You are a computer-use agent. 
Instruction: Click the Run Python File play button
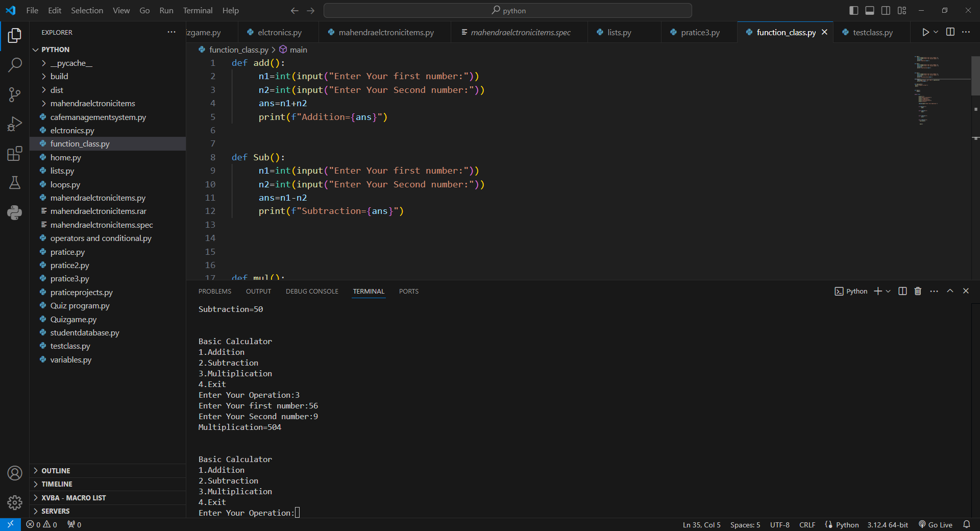(925, 32)
